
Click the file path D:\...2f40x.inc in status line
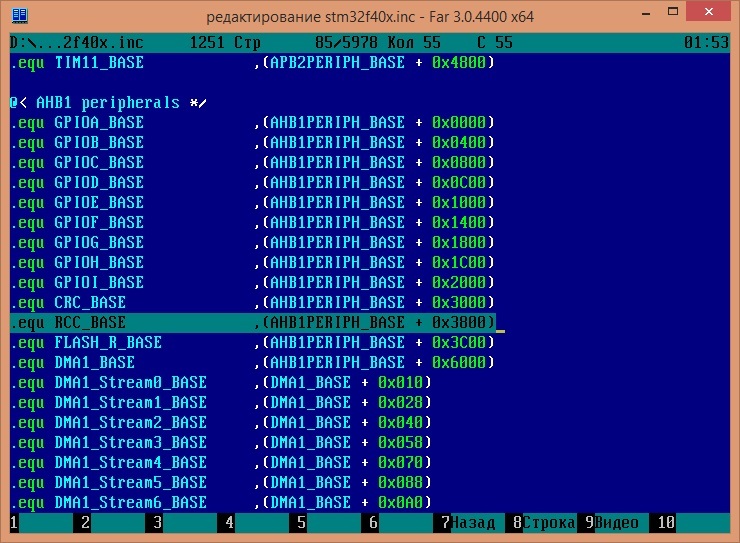coord(76,43)
